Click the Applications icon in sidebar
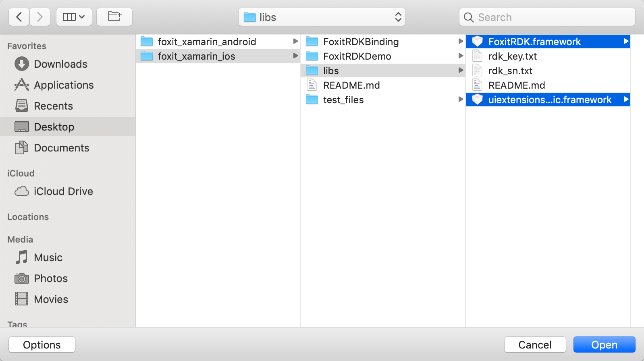The image size is (644, 361). tap(22, 85)
